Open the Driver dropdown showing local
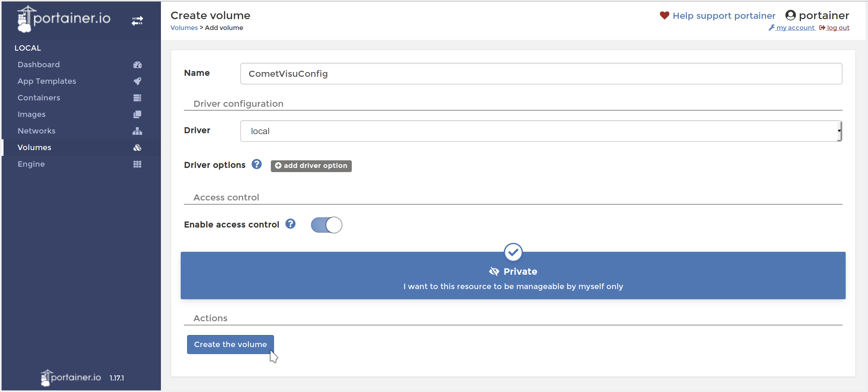 pyautogui.click(x=540, y=131)
